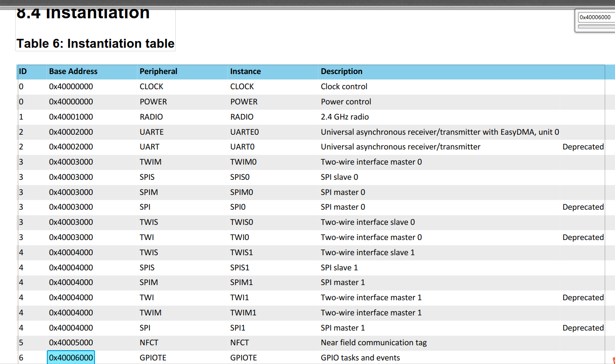
Task: Select the Deprecated label on the UART0 row
Action: coord(583,146)
